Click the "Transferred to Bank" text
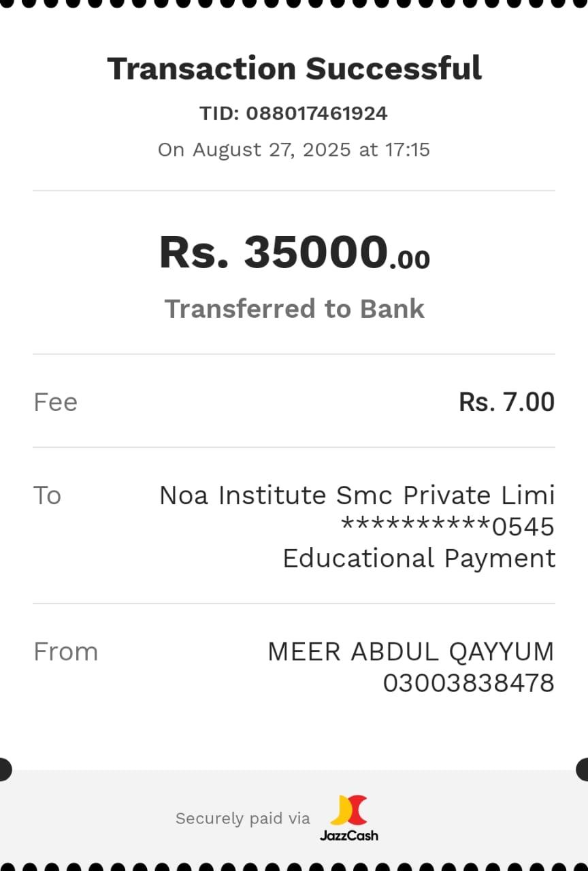The width and height of the screenshot is (588, 871). click(294, 309)
